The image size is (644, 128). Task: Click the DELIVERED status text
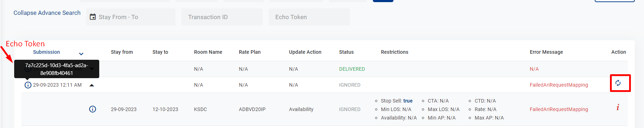[x=352, y=69]
